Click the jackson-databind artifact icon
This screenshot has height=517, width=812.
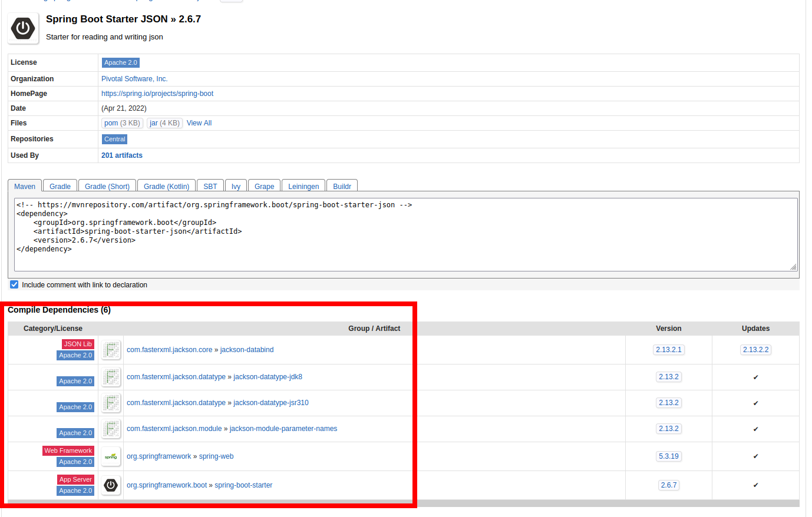click(x=111, y=350)
